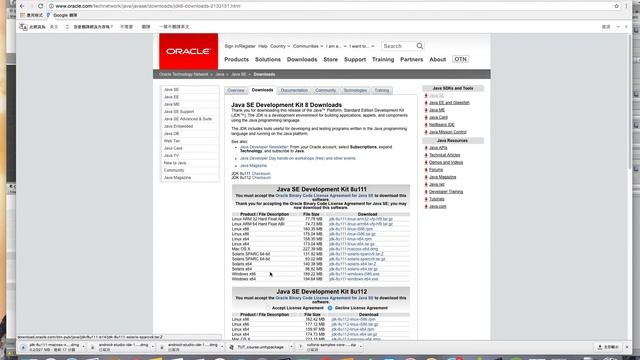This screenshot has height=360, width=640.
Task: Open translation options dropdown arrow
Action: pos(618,27)
